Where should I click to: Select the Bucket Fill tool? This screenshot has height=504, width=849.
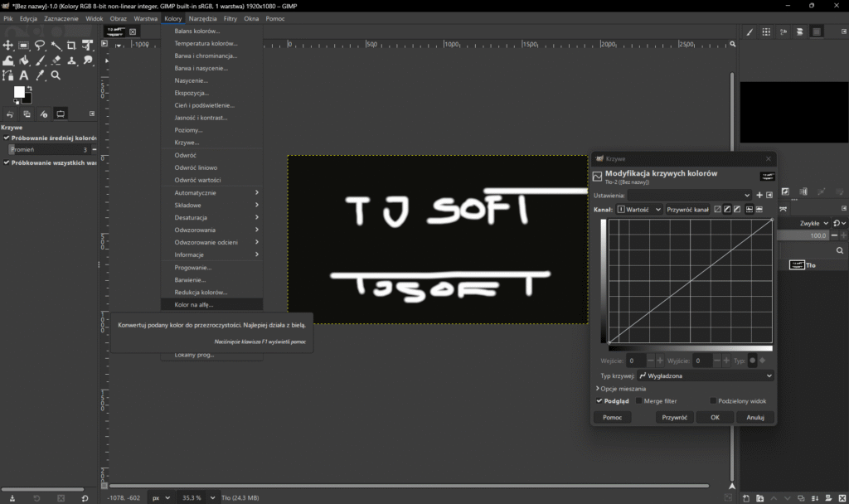pos(24,61)
